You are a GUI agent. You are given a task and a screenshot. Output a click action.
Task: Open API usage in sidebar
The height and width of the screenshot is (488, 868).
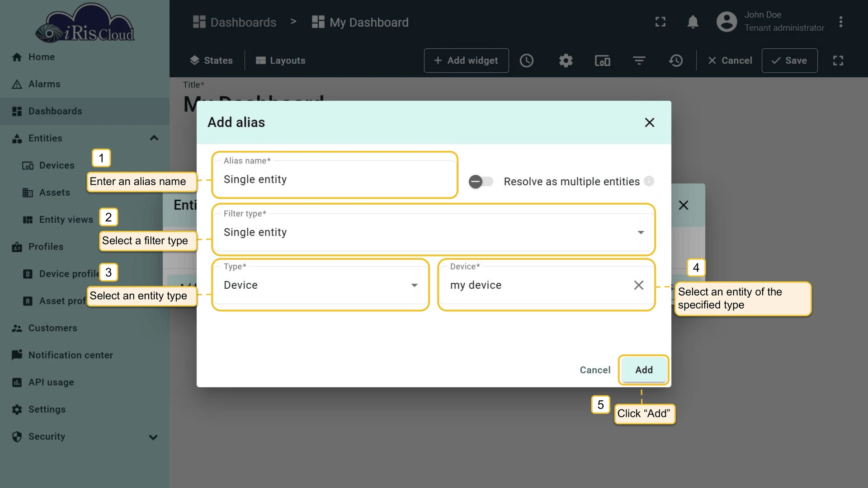tap(85, 382)
